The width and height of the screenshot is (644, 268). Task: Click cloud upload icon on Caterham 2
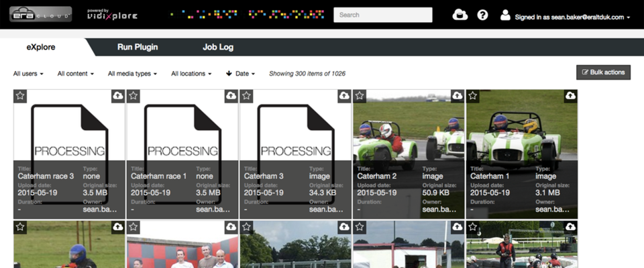click(457, 96)
